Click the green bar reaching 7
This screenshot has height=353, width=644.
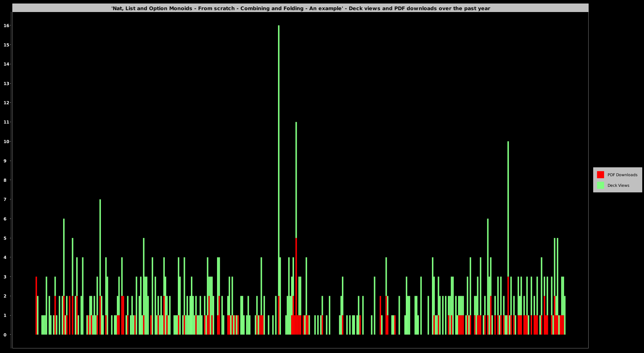point(100,248)
